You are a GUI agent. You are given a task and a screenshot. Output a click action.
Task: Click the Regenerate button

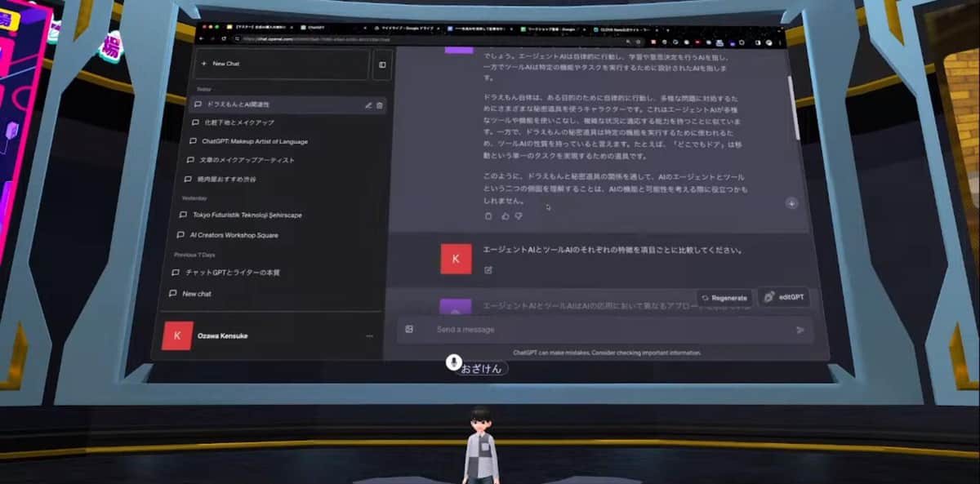[724, 298]
